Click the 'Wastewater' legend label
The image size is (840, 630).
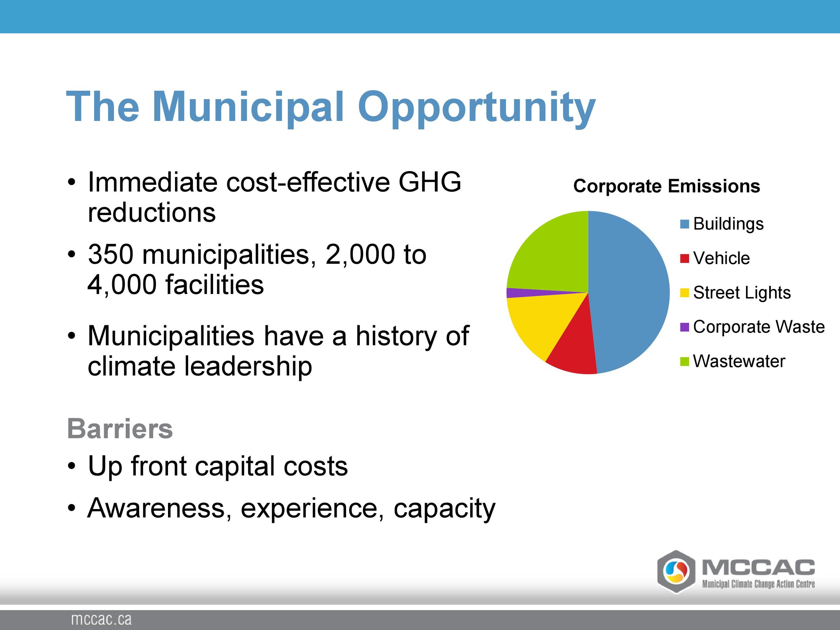[x=739, y=361]
